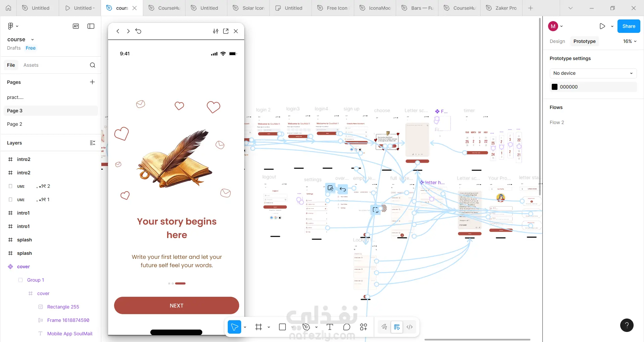The width and height of the screenshot is (644, 342).
Task: Click the user avatar M
Action: click(x=553, y=26)
